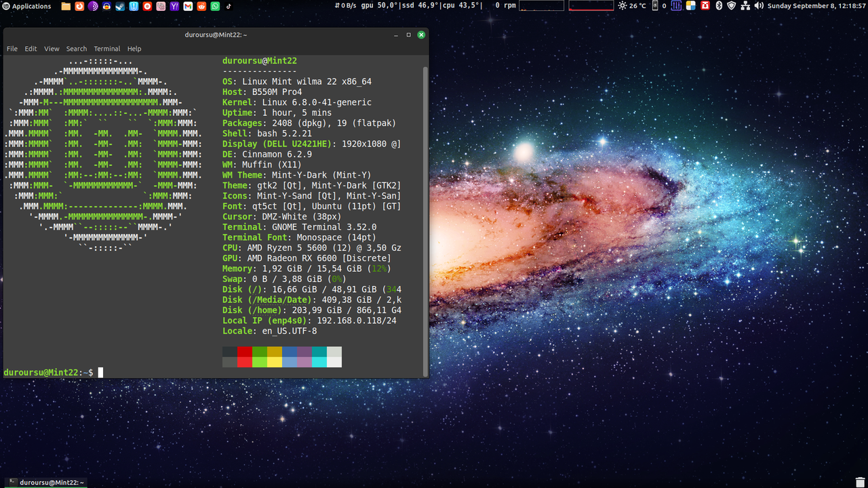The width and height of the screenshot is (868, 488).
Task: Open the terminal Search menu
Action: pyautogui.click(x=77, y=49)
